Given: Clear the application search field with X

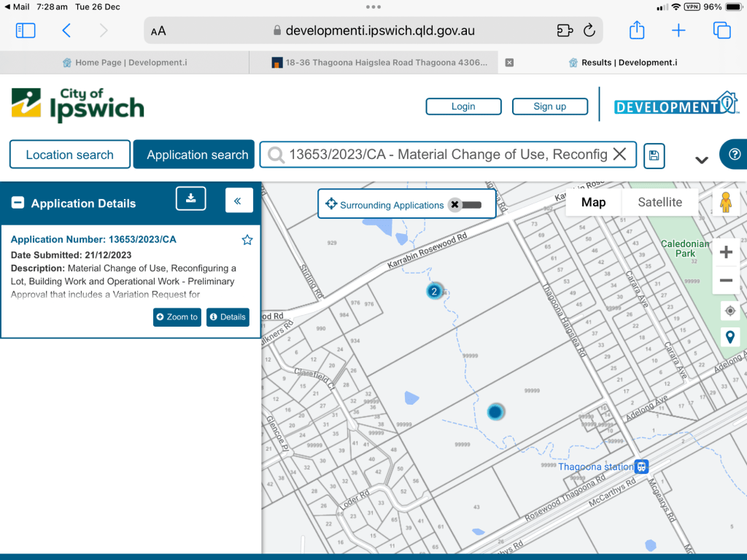Looking at the screenshot, I should click(x=619, y=155).
